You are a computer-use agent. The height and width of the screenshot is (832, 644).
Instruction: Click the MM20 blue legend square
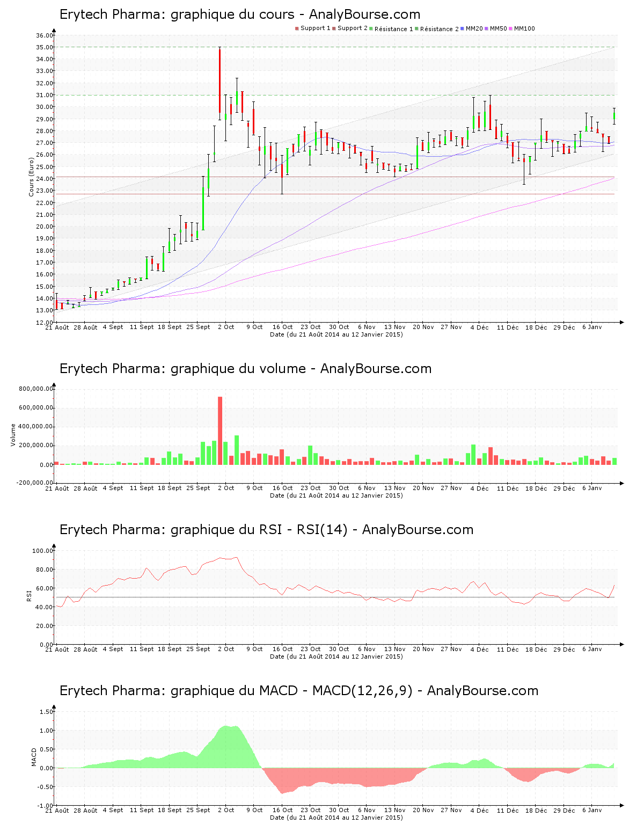pos(462,28)
